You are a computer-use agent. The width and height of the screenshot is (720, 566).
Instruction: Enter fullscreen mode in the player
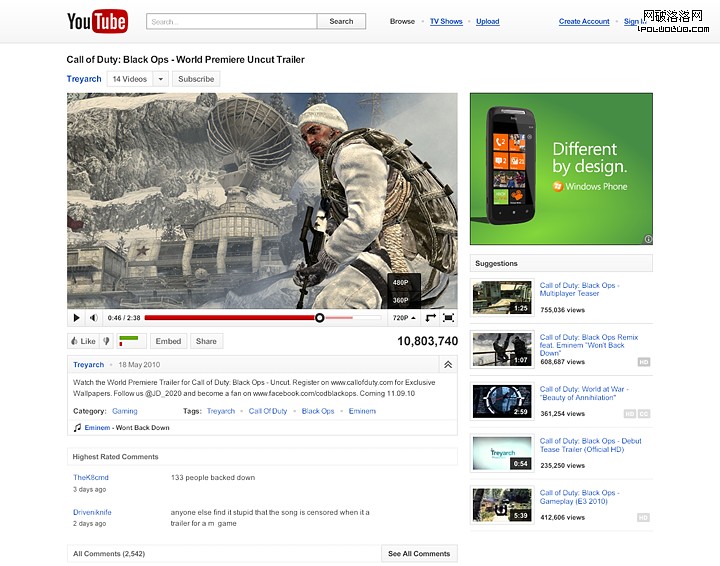pyautogui.click(x=448, y=318)
